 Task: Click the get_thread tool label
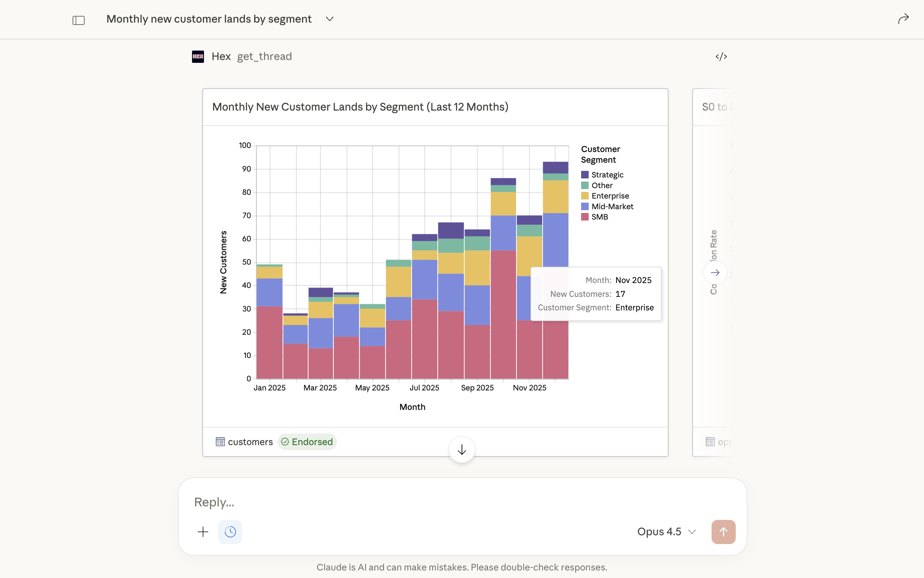pos(264,57)
